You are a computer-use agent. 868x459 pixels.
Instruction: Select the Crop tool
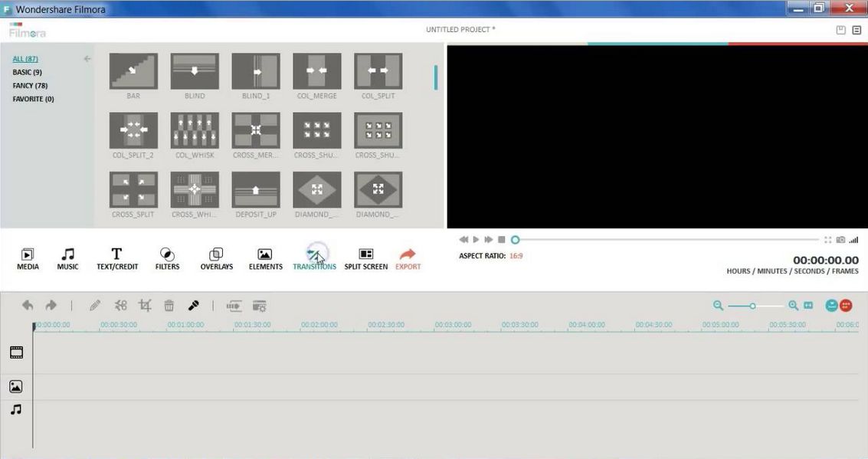(x=146, y=305)
